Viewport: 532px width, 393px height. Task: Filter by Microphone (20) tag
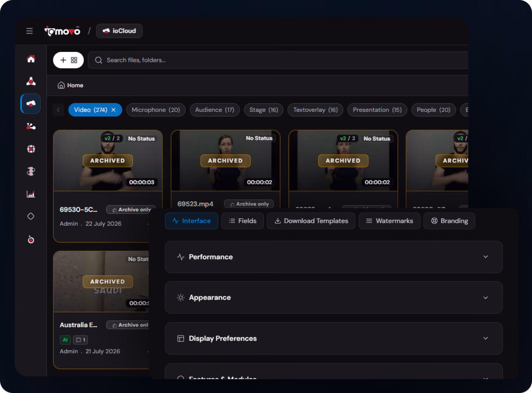156,110
